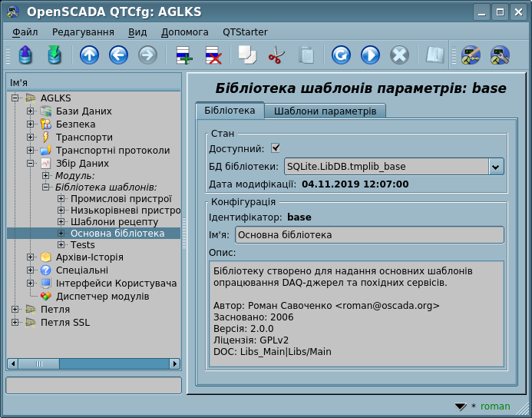The width and height of the screenshot is (532, 418).
Task: Click the Refresh page toolbar icon
Action: [341, 55]
